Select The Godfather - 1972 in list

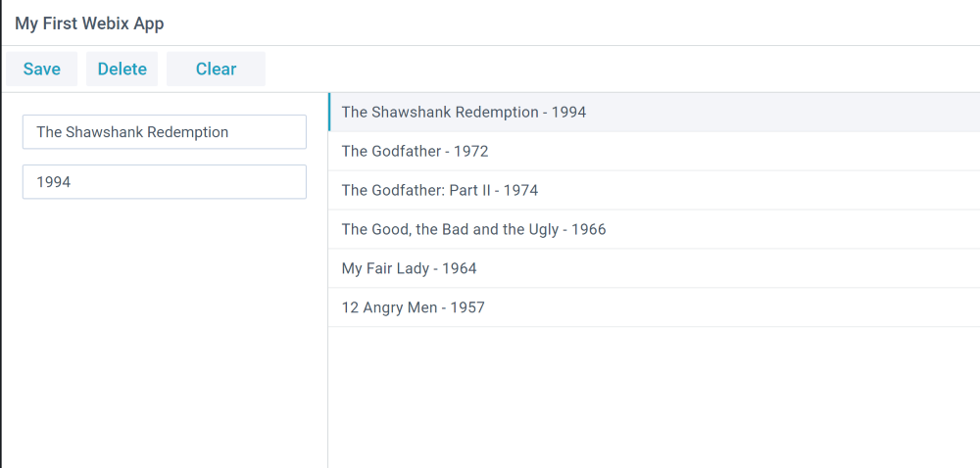415,151
